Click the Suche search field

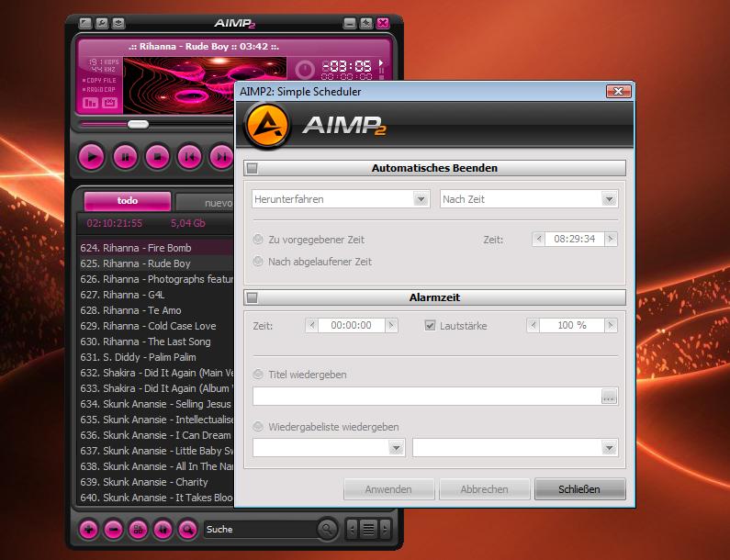click(260, 530)
